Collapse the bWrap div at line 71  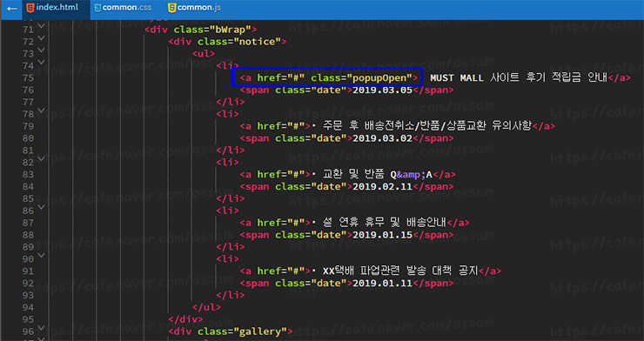pos(41,26)
